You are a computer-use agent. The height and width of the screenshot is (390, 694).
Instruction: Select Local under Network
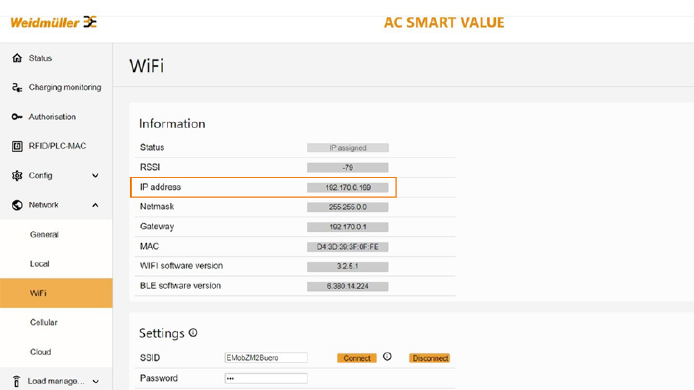pos(39,264)
